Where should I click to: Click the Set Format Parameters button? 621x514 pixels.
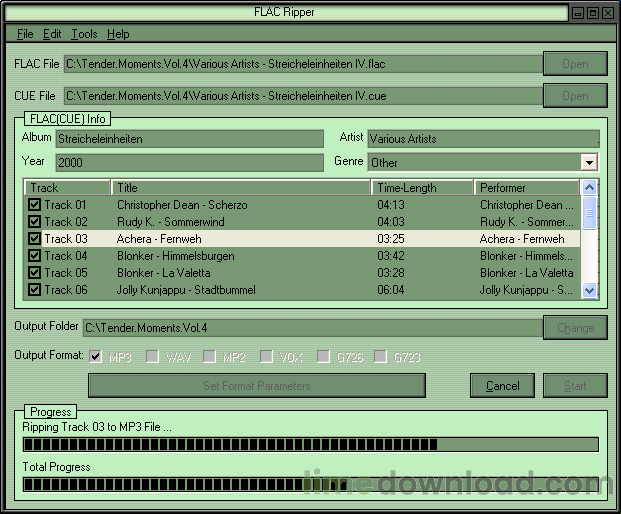(257, 386)
